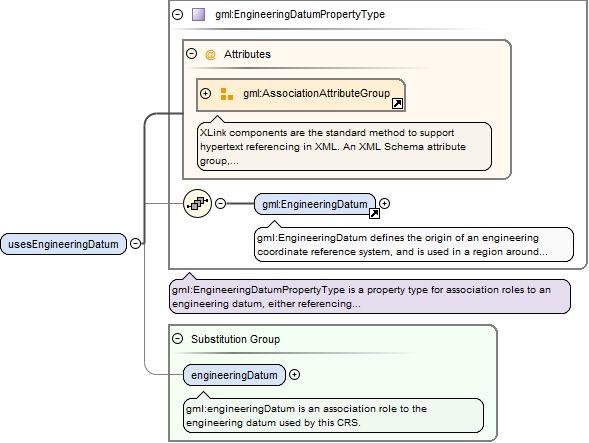
Task: Collapse the Substitution Group box
Action: pos(177,339)
